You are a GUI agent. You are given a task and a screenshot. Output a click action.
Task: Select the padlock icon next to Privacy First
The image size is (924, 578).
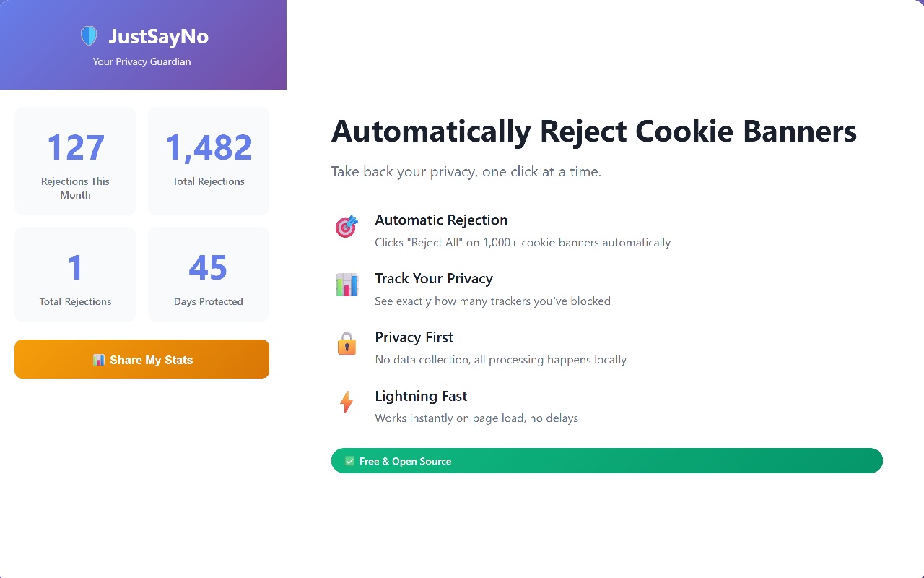[x=346, y=343]
